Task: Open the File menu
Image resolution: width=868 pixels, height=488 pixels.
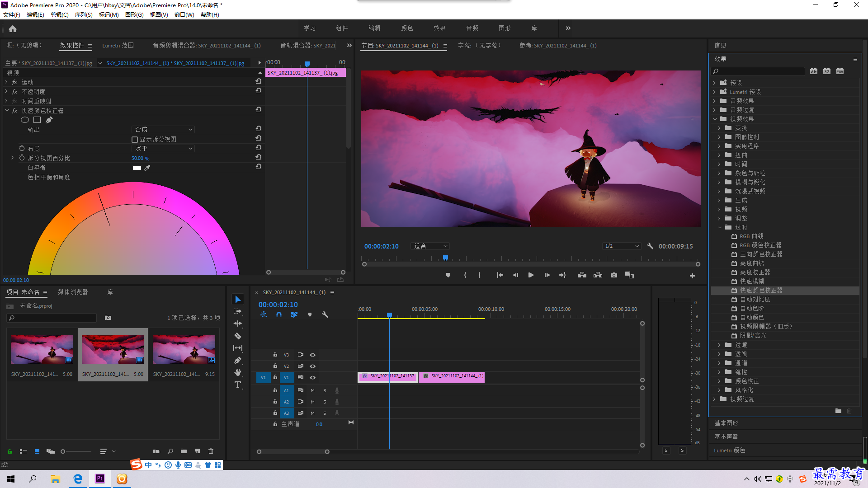Action: coord(12,15)
